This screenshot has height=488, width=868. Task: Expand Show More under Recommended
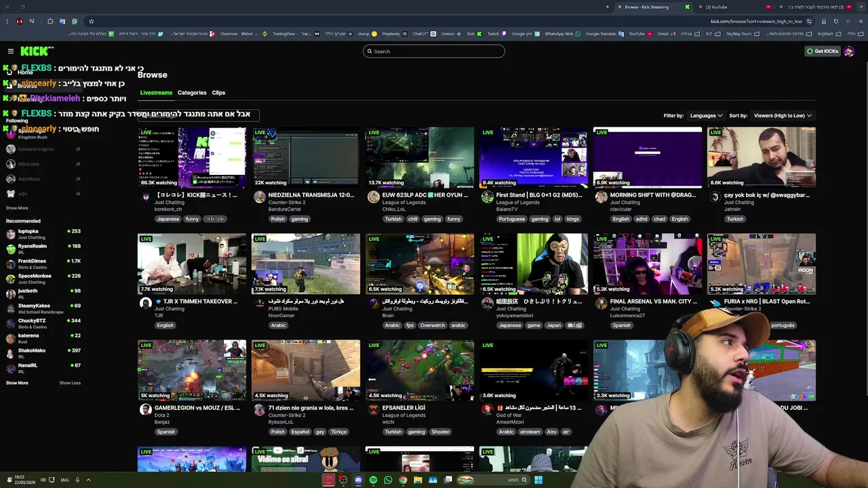click(x=17, y=383)
